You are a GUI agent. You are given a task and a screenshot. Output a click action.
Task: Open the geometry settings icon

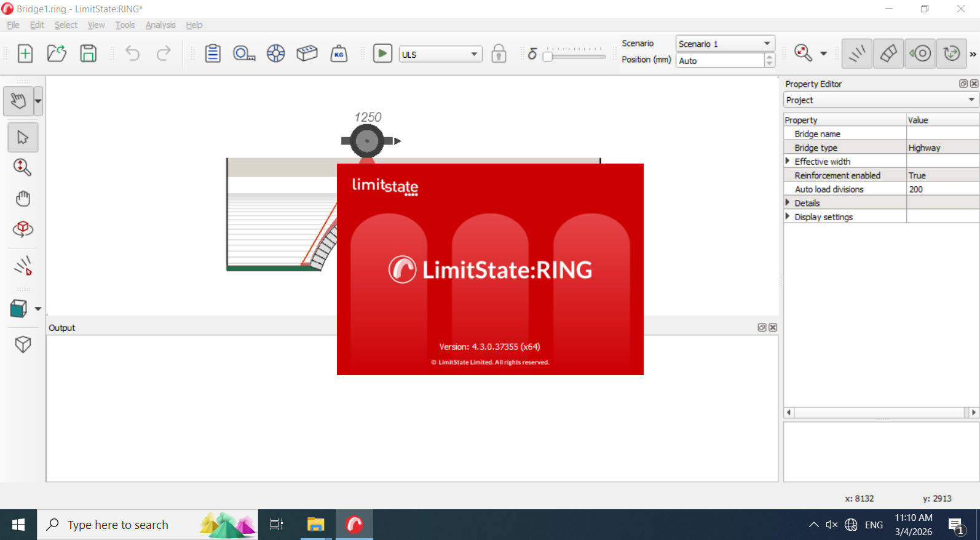coord(244,54)
